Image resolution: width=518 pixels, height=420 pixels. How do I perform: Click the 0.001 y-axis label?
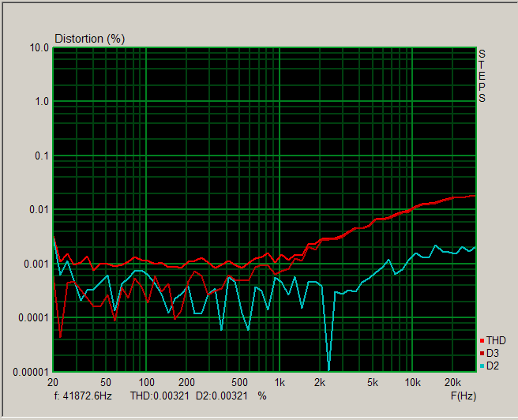pos(36,264)
